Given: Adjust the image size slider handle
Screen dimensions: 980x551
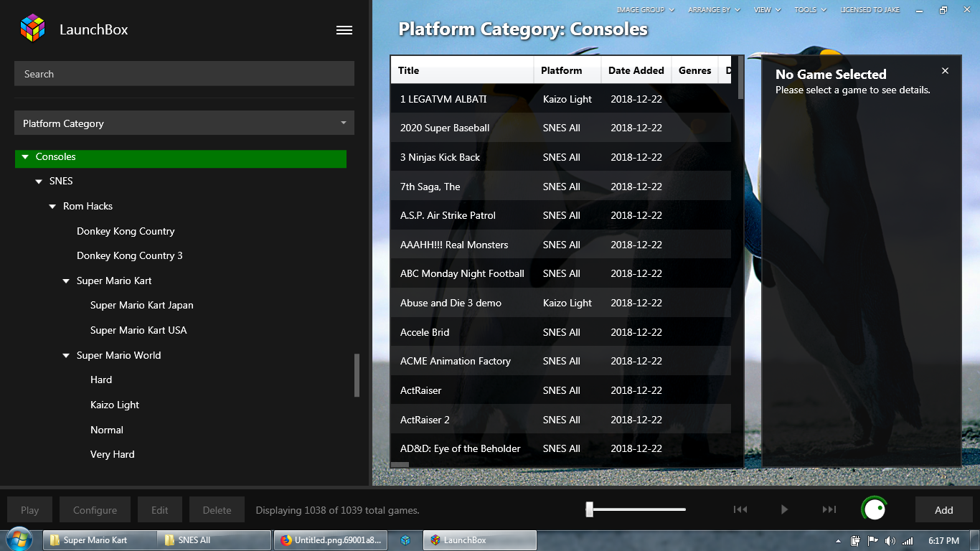Looking at the screenshot, I should click(x=589, y=509).
